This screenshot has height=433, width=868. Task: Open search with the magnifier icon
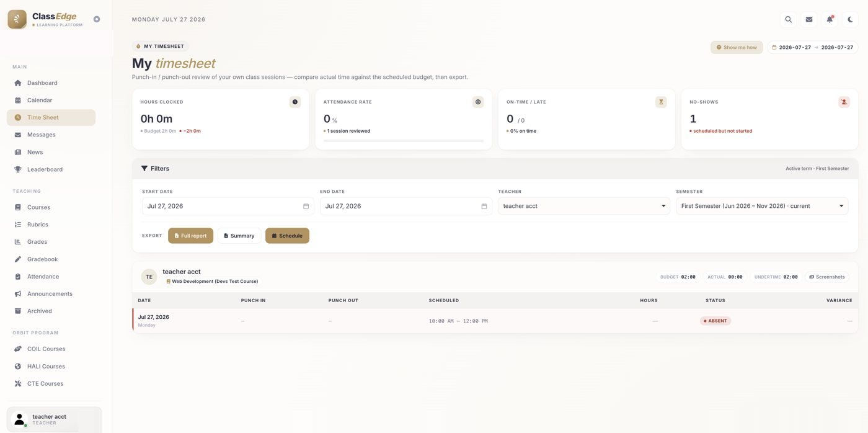tap(789, 19)
